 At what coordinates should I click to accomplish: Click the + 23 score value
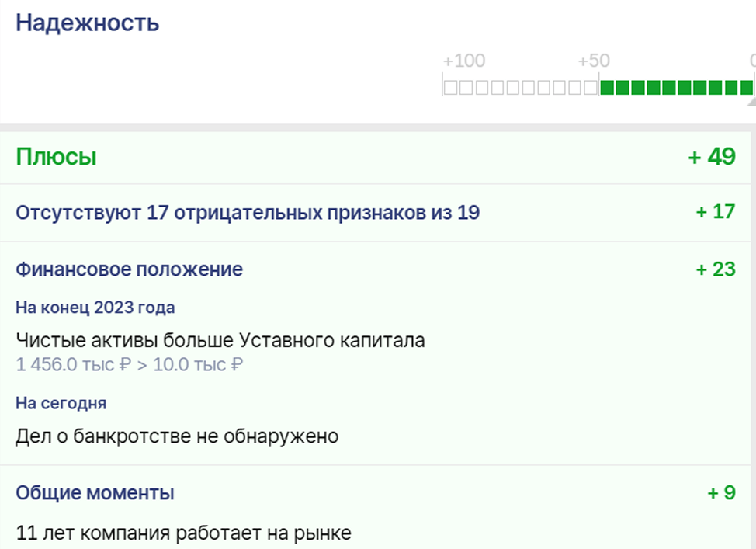pyautogui.click(x=716, y=269)
